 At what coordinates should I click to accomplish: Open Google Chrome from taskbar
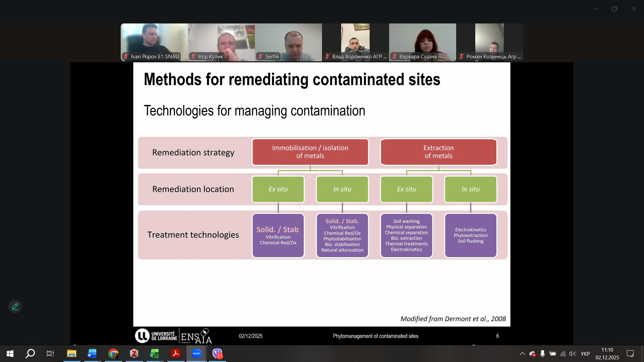(113, 354)
